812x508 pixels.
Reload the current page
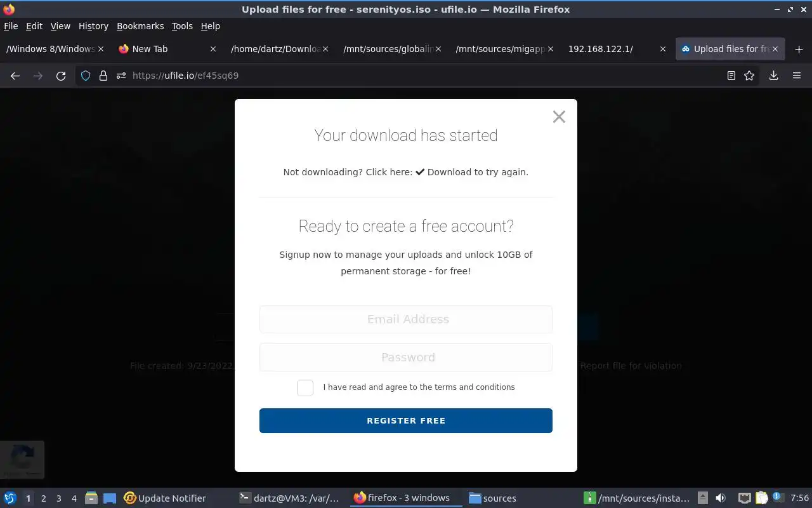tap(61, 76)
